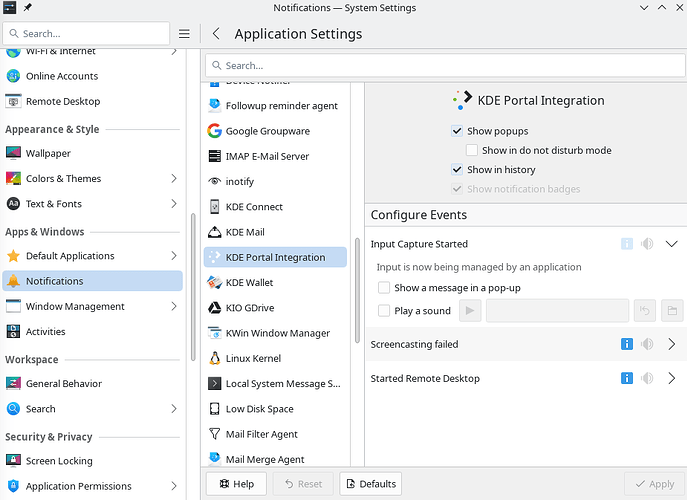Tick the Play a sound checkbox
This screenshot has width=687, height=500.
384,311
